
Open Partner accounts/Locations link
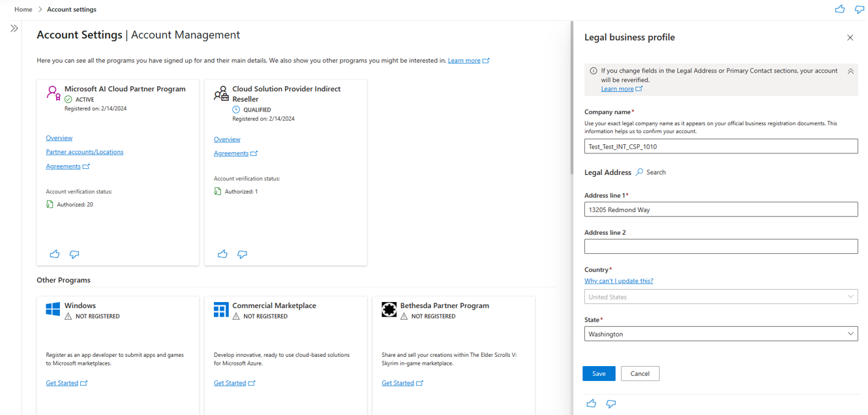pos(85,152)
